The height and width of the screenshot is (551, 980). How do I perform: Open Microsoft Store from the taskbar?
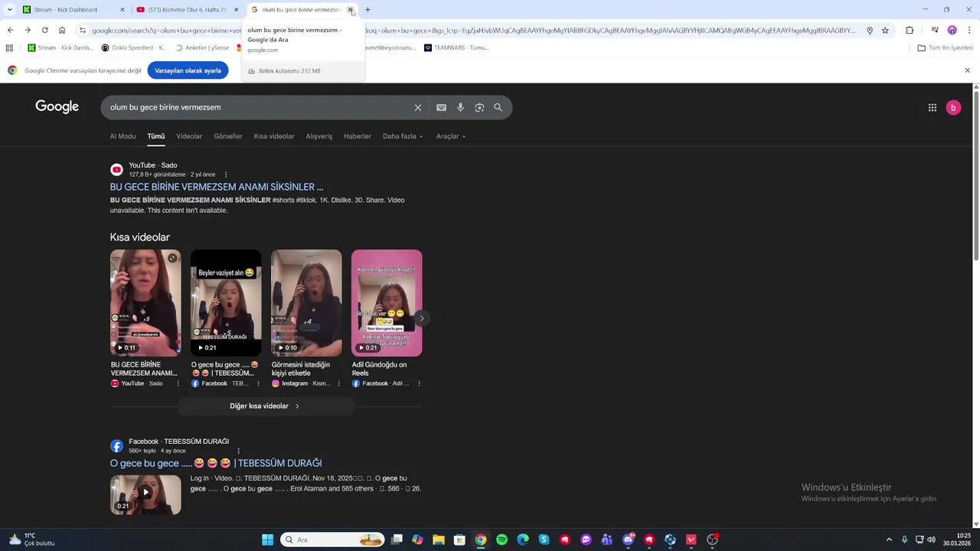[x=459, y=540]
